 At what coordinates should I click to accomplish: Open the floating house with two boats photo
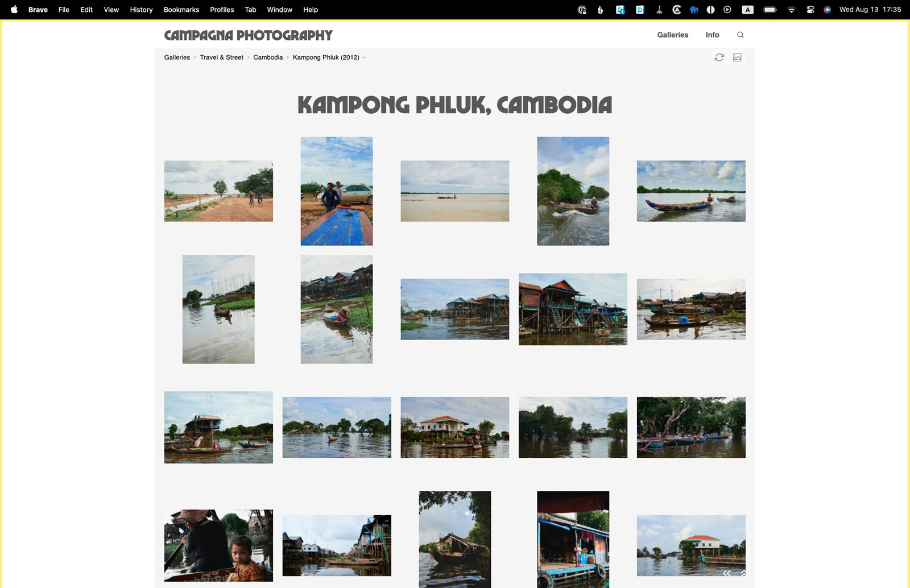coord(218,427)
